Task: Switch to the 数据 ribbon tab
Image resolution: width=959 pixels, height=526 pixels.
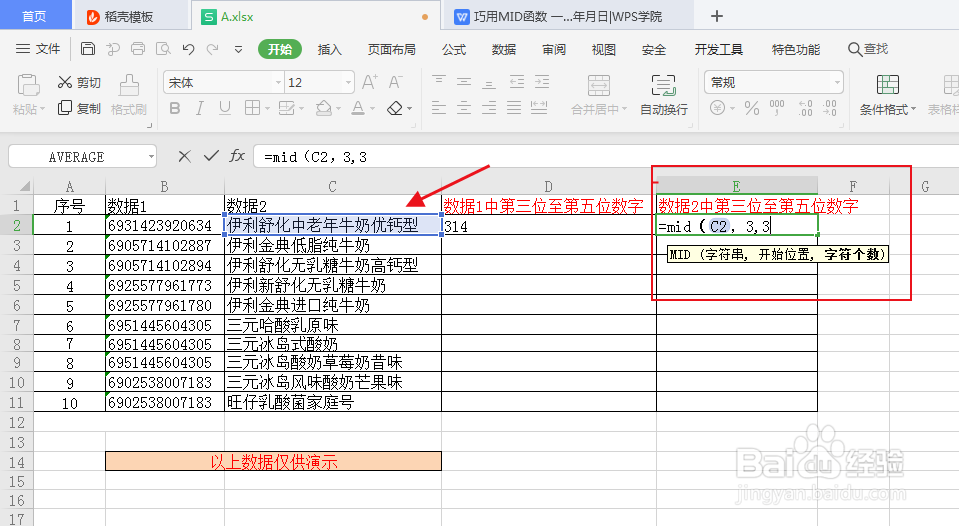Action: [x=504, y=50]
